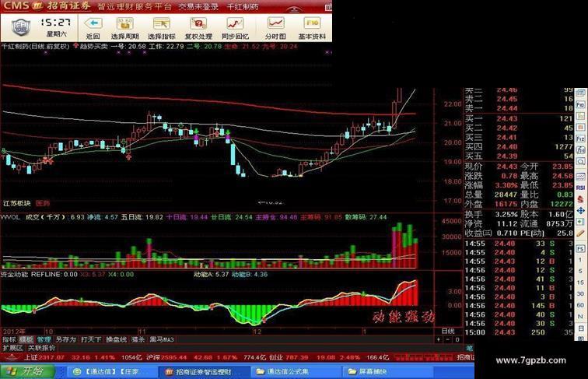Select 30-minute period in sidebar
The width and height of the screenshot is (588, 379).
point(580,293)
